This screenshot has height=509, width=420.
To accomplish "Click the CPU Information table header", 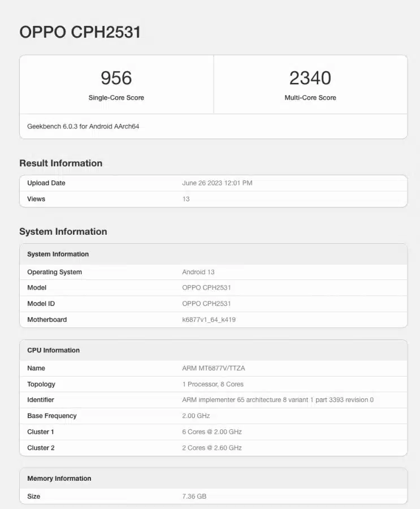I will (x=53, y=351).
